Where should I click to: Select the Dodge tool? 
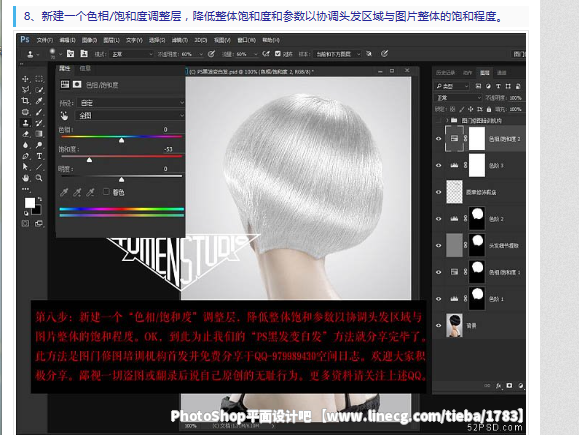39,145
